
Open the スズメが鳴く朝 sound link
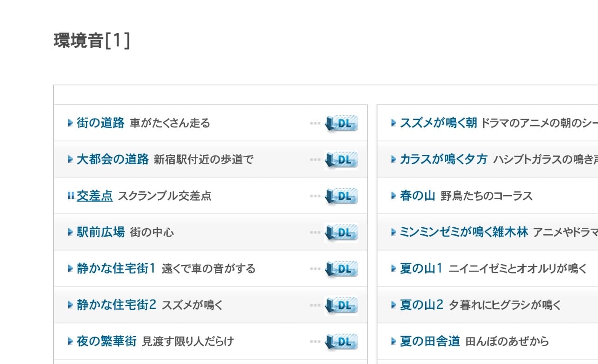(438, 123)
